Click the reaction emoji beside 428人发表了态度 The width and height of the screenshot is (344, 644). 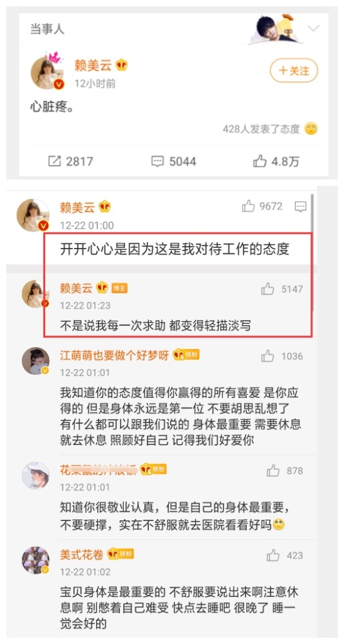tap(311, 129)
